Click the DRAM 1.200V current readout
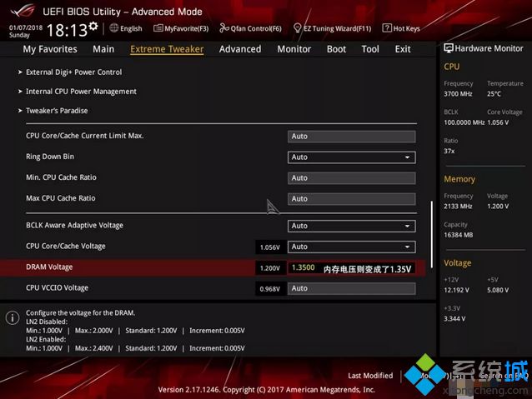Image resolution: width=532 pixels, height=399 pixels. pos(270,268)
